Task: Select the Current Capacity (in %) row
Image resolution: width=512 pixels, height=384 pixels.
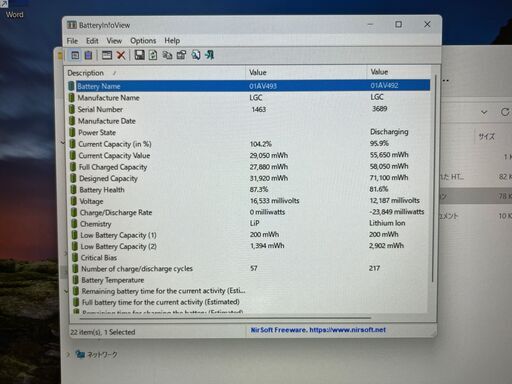Action: tap(249, 144)
